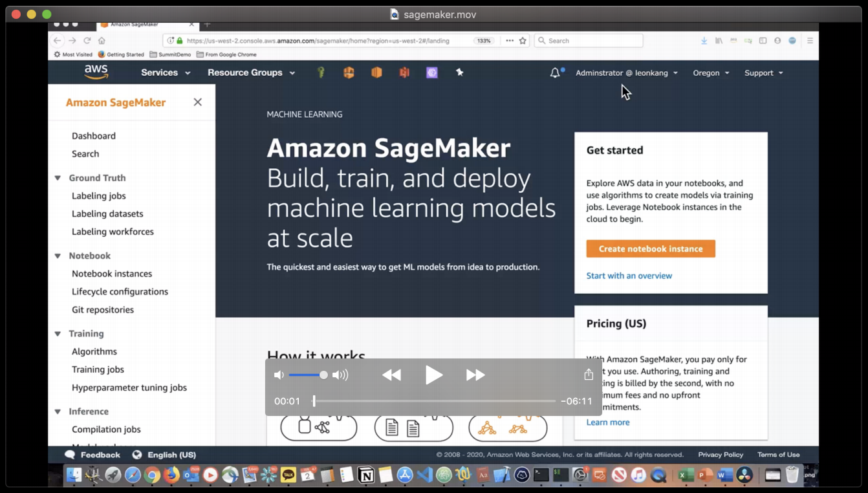Go to Labeling datasets
The image size is (868, 493).
[107, 214]
